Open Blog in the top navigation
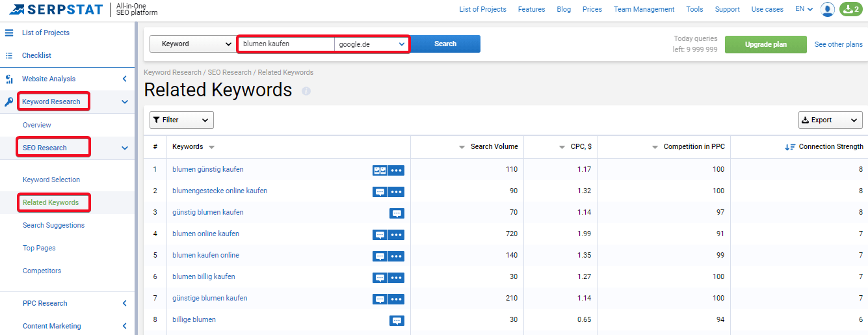The width and height of the screenshot is (868, 335). click(564, 9)
